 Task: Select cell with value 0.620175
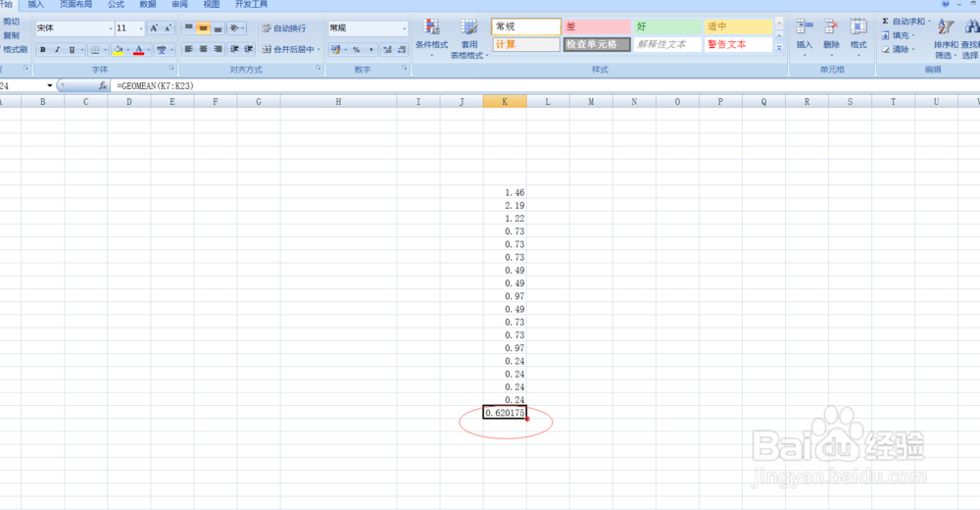click(x=505, y=413)
